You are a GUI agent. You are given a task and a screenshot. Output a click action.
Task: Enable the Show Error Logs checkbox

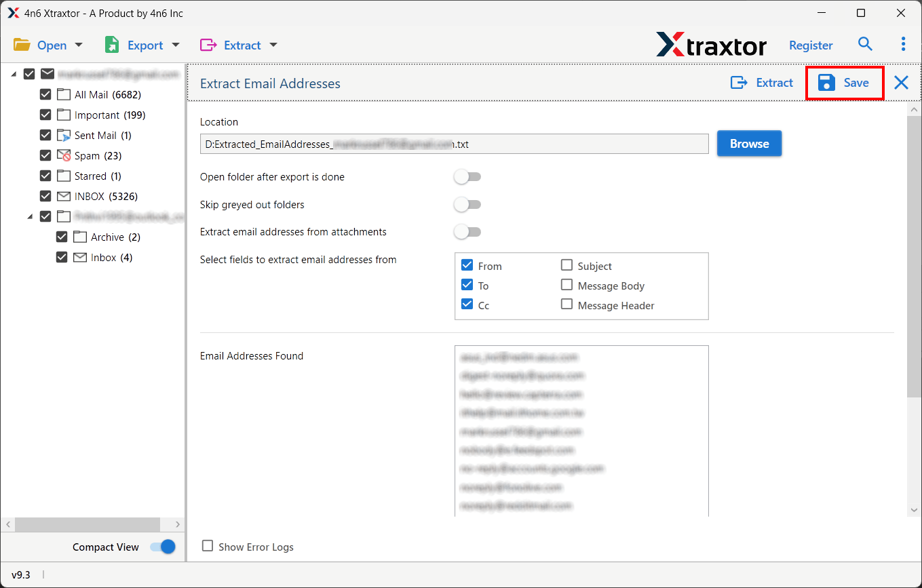[x=207, y=546]
